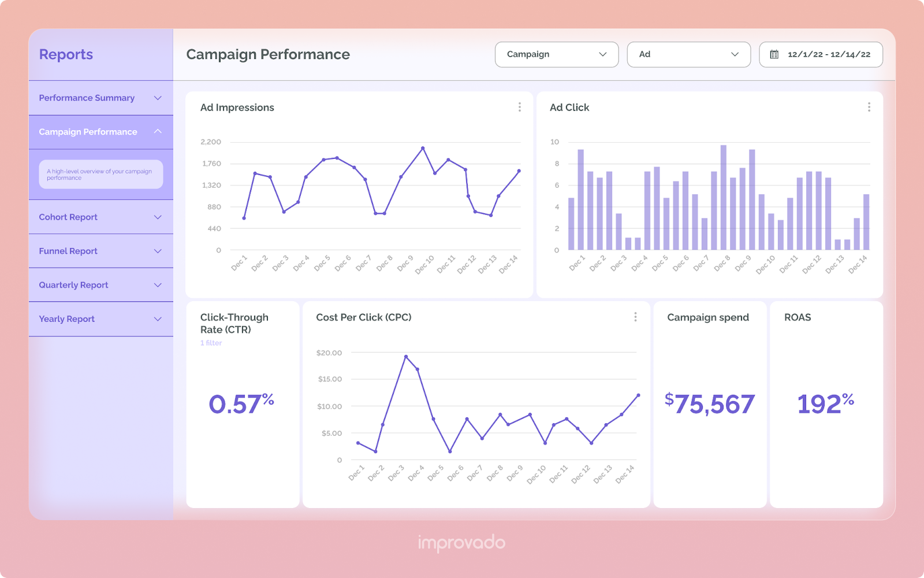Screen dimensions: 924x578
Task: Click the calendar icon in date range
Action: click(x=774, y=54)
